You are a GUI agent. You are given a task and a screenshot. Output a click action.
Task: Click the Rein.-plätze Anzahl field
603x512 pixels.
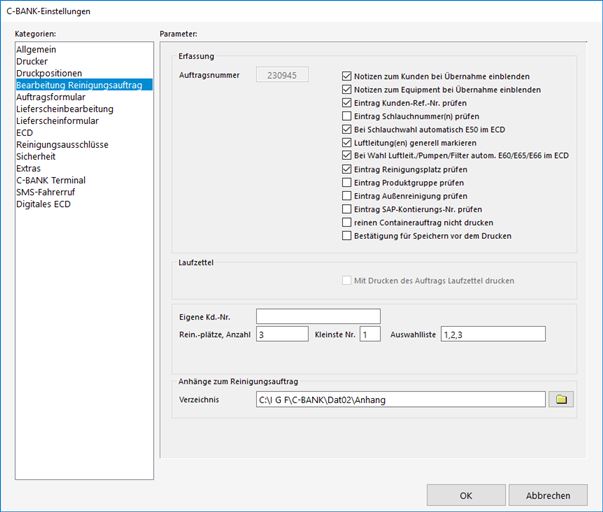coord(282,333)
